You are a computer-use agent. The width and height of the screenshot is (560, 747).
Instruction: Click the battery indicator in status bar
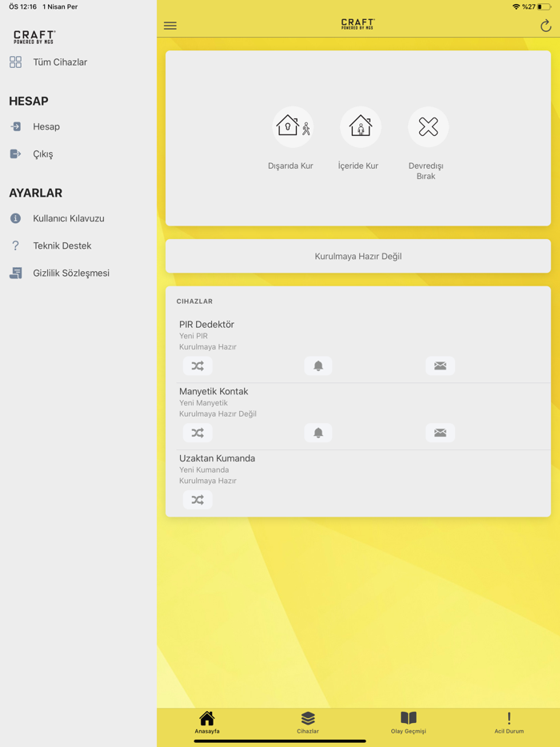click(544, 6)
